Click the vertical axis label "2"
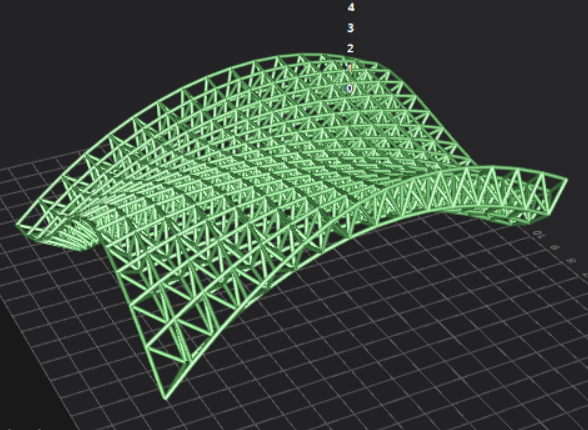This screenshot has width=588, height=430. coord(350,48)
